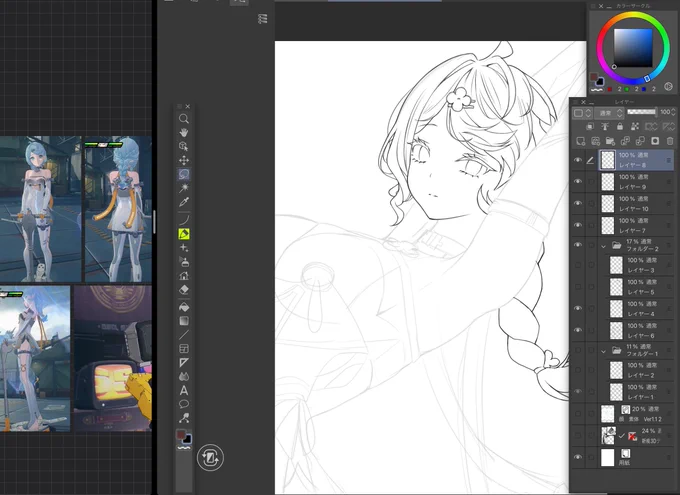Image resolution: width=680 pixels, height=495 pixels.
Task: Click front-view blue-haired character reference image
Action: (40, 209)
